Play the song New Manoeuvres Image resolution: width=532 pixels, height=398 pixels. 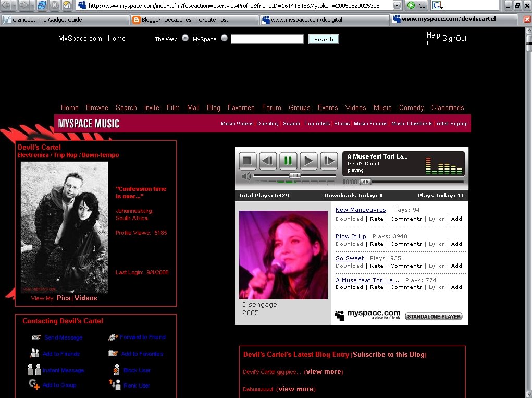coord(361,210)
